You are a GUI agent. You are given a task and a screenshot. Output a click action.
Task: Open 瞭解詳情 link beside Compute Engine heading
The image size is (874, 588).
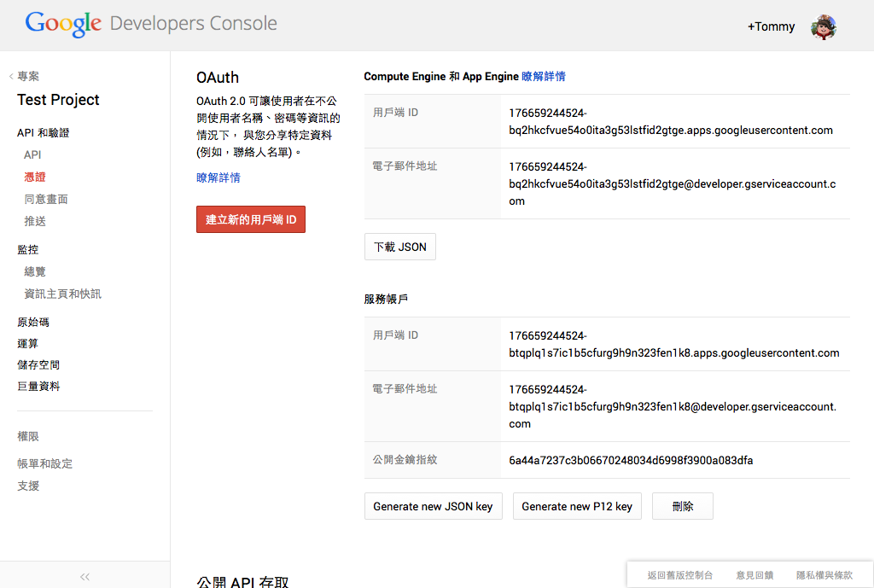click(543, 76)
